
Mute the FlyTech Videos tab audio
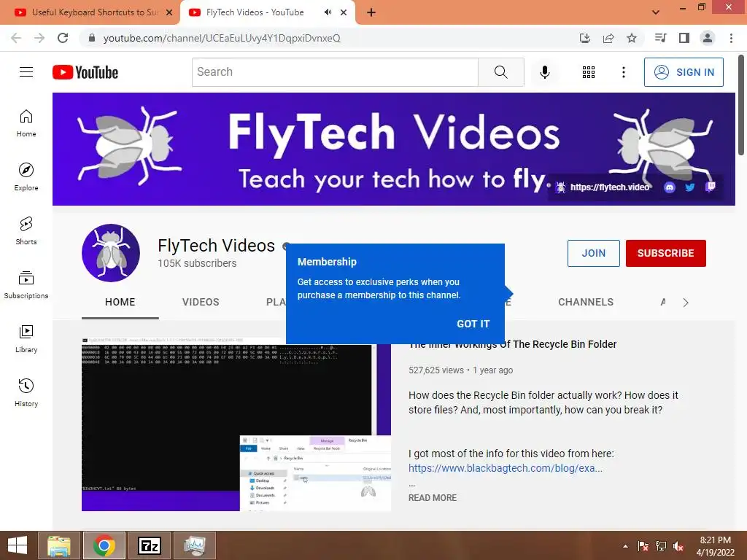point(328,12)
